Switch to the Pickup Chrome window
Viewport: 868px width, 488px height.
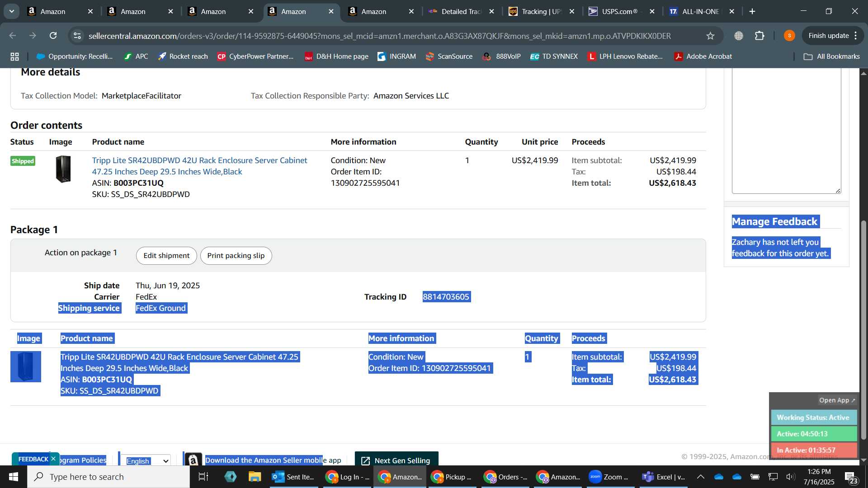(x=452, y=477)
